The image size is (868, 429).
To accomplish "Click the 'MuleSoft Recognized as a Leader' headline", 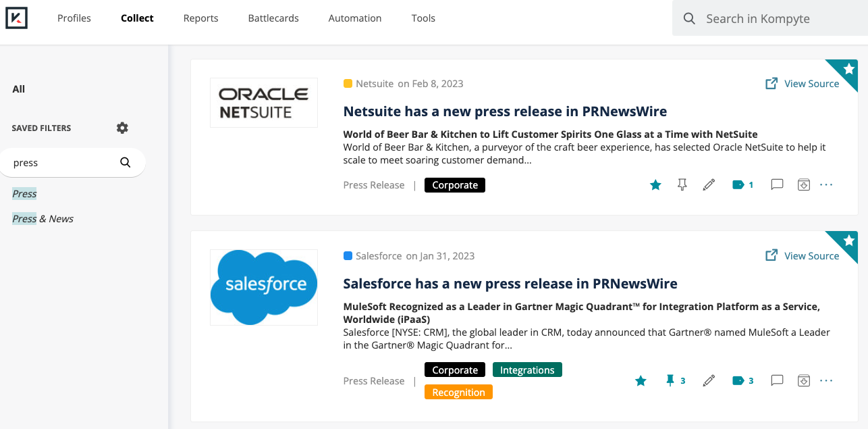I will coord(581,313).
